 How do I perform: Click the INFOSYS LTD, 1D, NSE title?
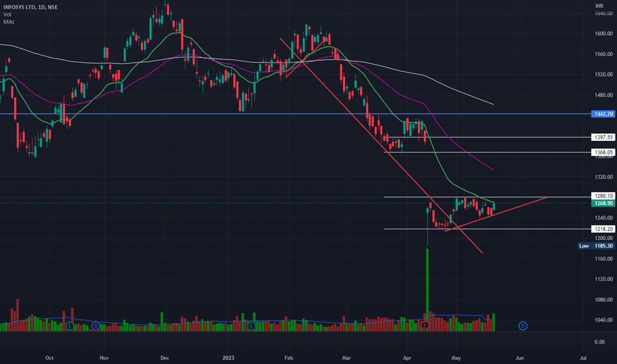point(30,7)
